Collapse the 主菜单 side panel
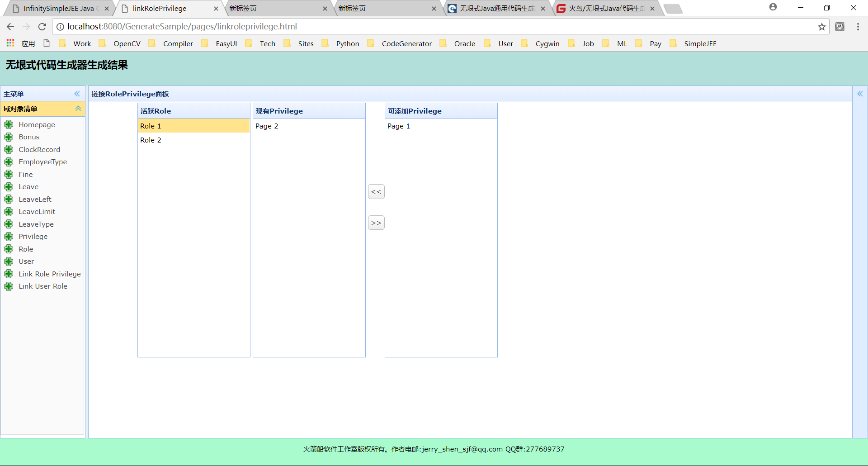The height and width of the screenshot is (466, 868). [x=77, y=94]
